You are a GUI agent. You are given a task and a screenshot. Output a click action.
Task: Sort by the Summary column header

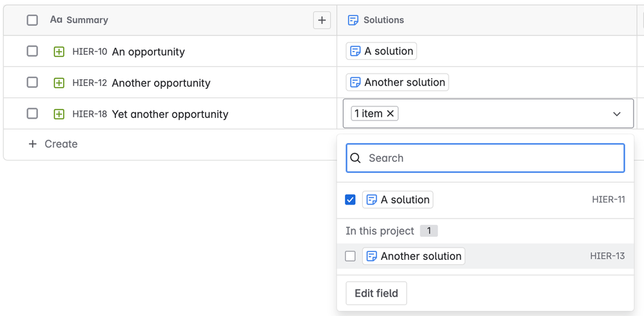point(87,20)
